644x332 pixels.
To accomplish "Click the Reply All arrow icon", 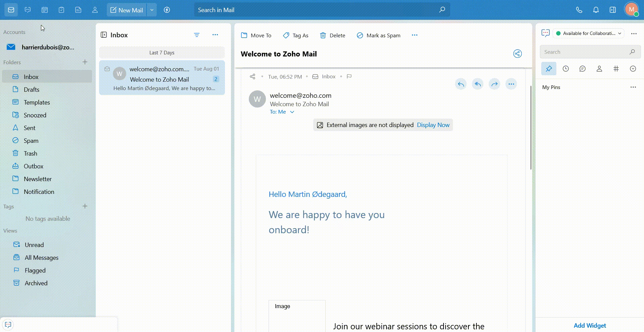I will tap(477, 84).
